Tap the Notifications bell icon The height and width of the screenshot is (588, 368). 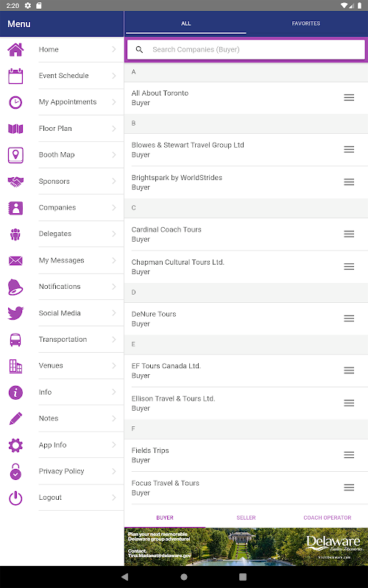(x=15, y=287)
